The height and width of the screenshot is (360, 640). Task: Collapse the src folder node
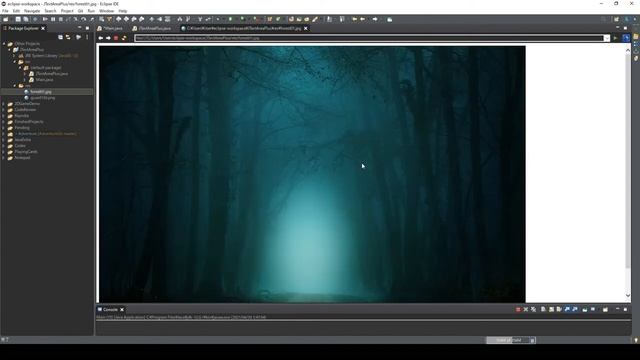[x=15, y=62]
